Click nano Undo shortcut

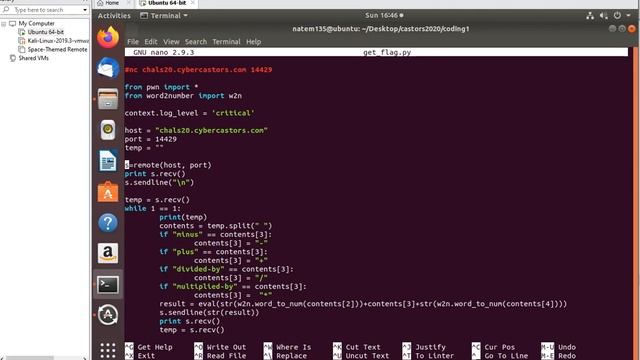(x=559, y=347)
